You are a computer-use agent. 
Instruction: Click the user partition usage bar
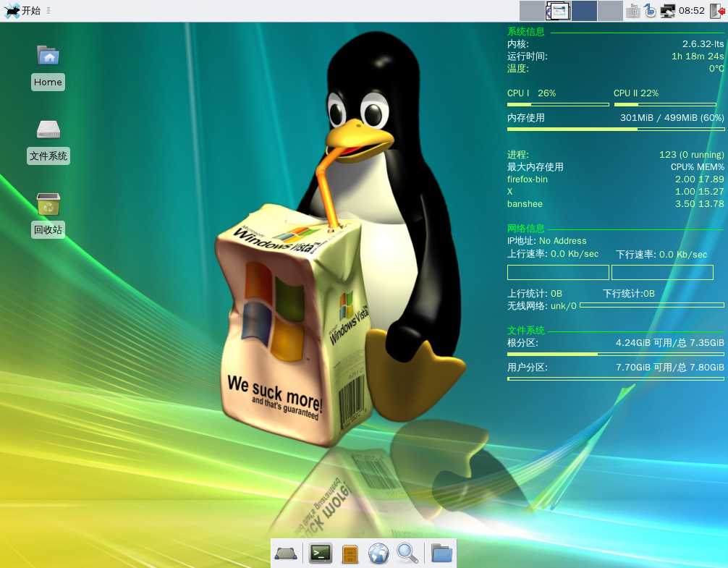tap(616, 378)
